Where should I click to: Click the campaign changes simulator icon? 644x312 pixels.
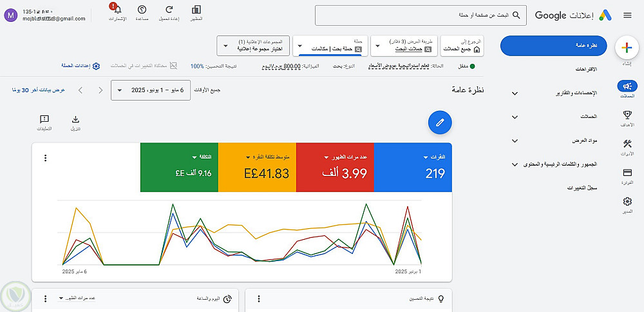click(173, 66)
